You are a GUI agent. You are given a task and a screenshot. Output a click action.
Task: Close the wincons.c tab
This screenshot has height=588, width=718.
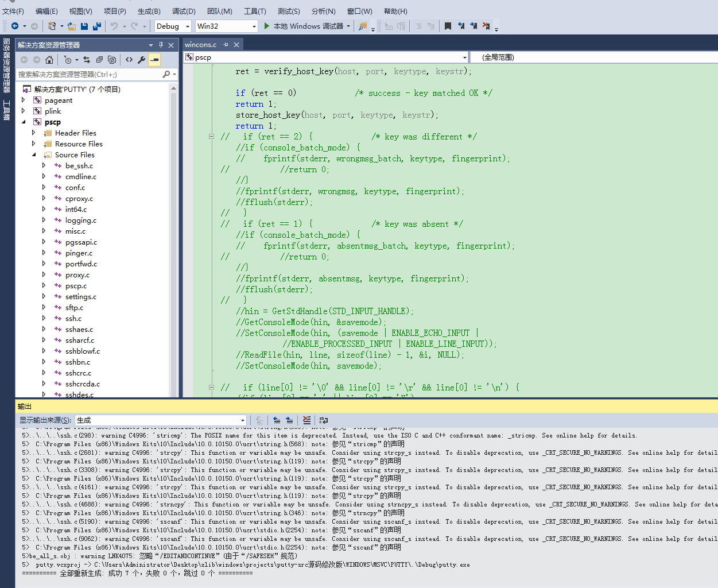[236, 44]
